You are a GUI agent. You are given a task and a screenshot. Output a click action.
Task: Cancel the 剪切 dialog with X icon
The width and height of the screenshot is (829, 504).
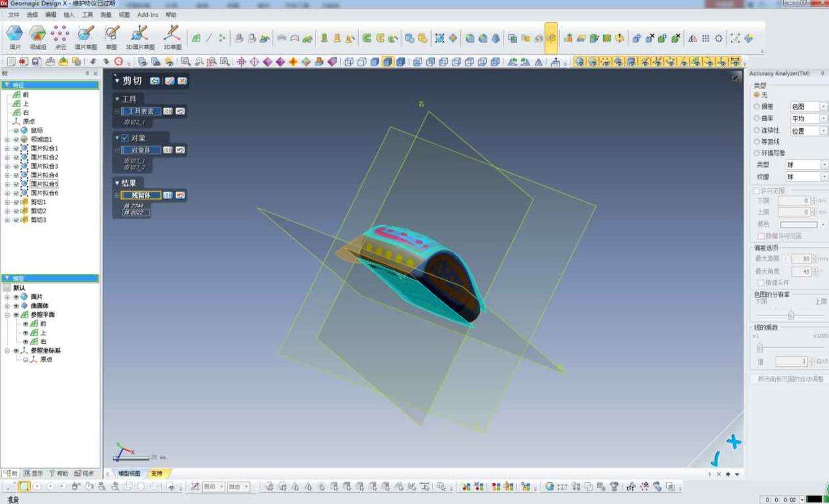[x=182, y=81]
